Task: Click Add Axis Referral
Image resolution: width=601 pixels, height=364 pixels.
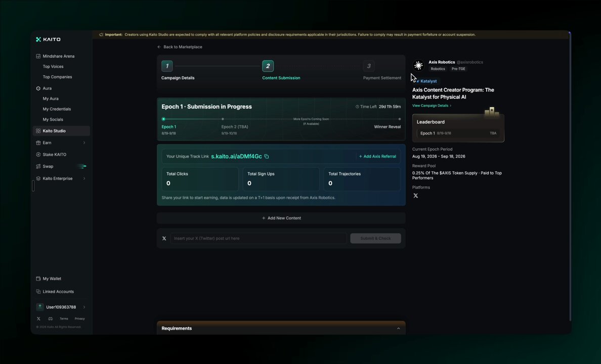Action: (x=377, y=156)
